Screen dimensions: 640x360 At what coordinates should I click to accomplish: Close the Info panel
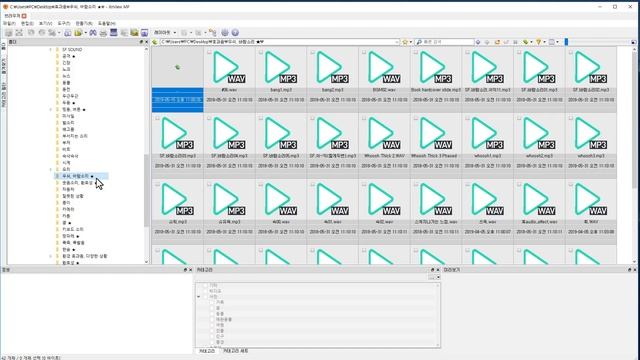(x=191, y=270)
